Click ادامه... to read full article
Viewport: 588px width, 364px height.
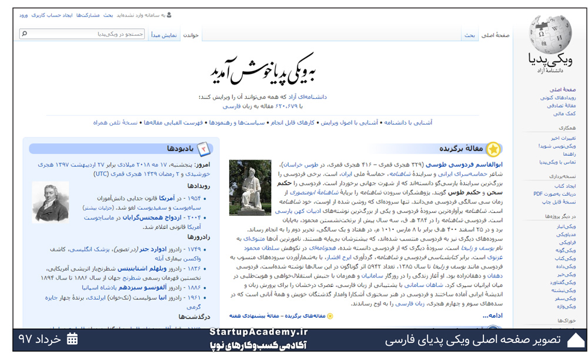click(x=492, y=316)
